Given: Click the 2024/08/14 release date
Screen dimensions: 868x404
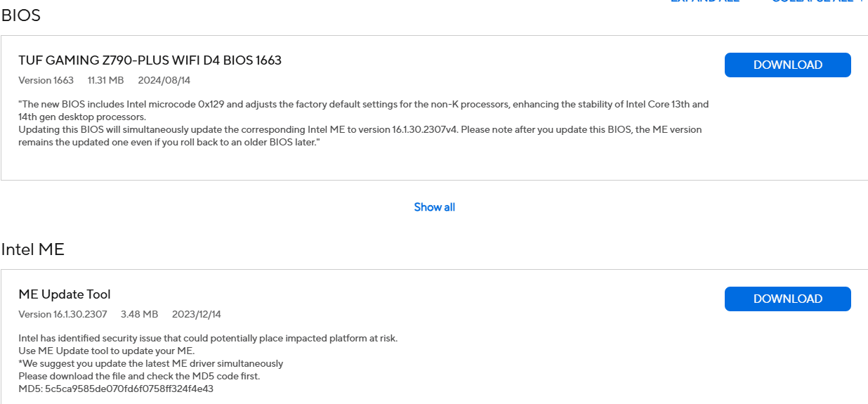Looking at the screenshot, I should click(164, 80).
